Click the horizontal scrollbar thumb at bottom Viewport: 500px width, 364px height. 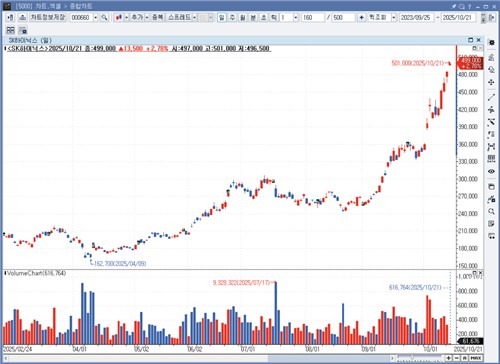coord(329,358)
